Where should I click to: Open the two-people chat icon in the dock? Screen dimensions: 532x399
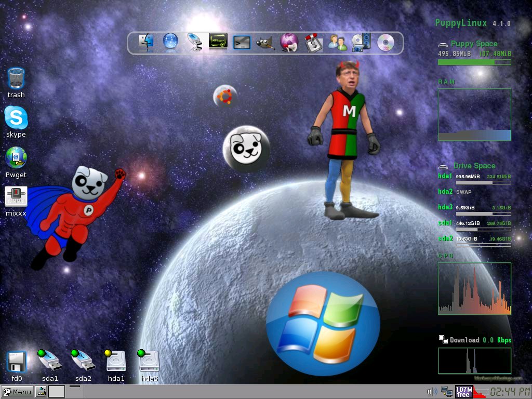coord(337,43)
